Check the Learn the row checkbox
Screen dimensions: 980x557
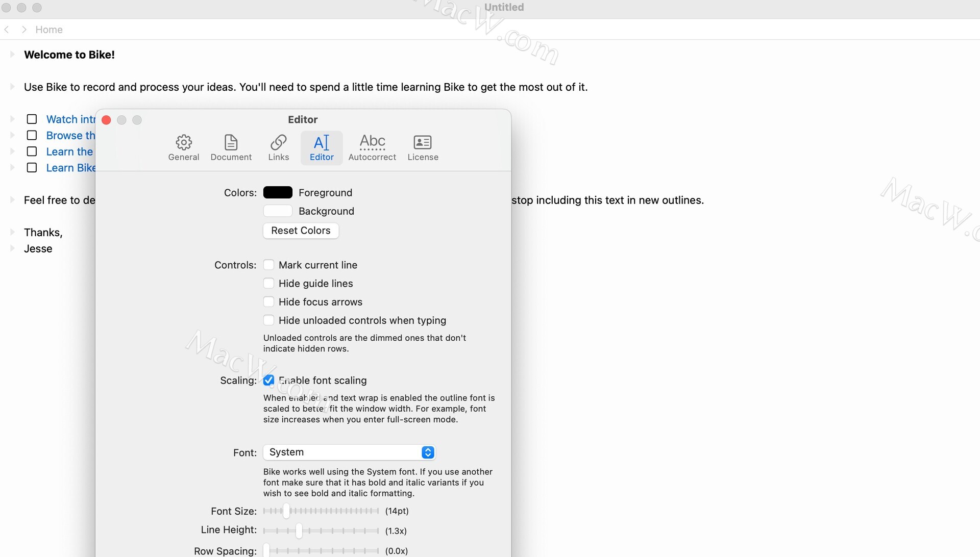pos(32,151)
